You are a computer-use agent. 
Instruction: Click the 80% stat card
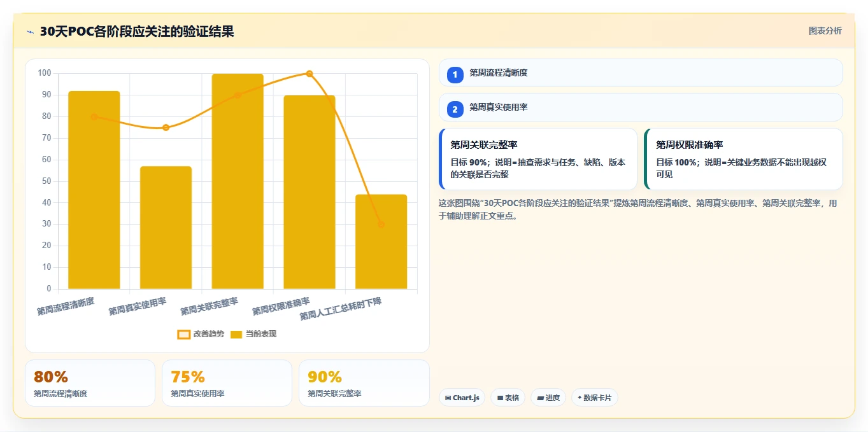(x=90, y=383)
